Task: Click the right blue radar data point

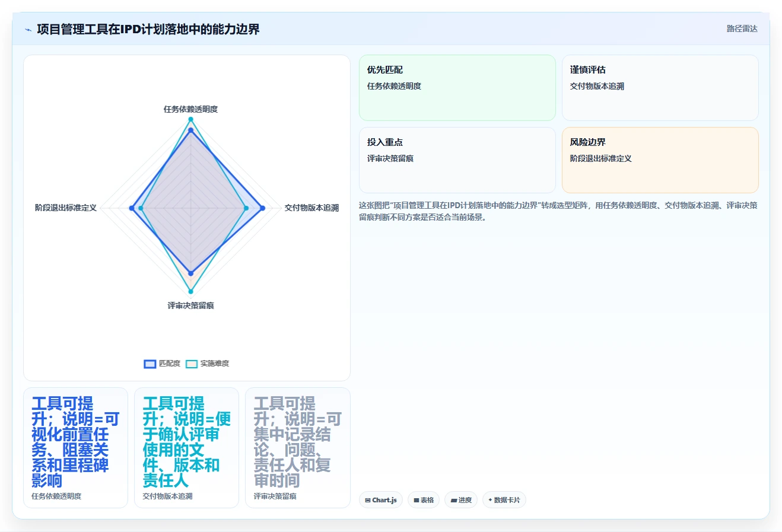Action: point(262,208)
